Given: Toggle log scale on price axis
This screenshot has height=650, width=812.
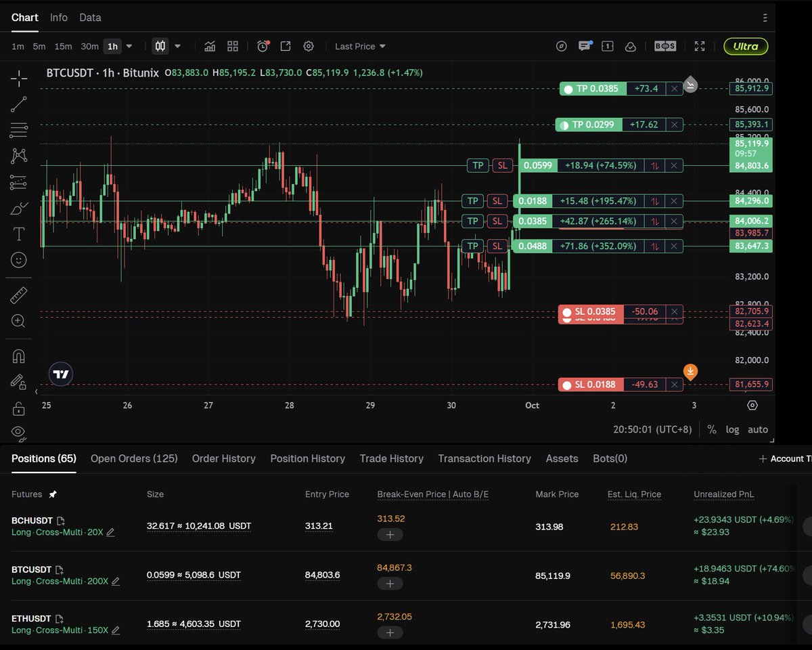Looking at the screenshot, I should point(732,429).
